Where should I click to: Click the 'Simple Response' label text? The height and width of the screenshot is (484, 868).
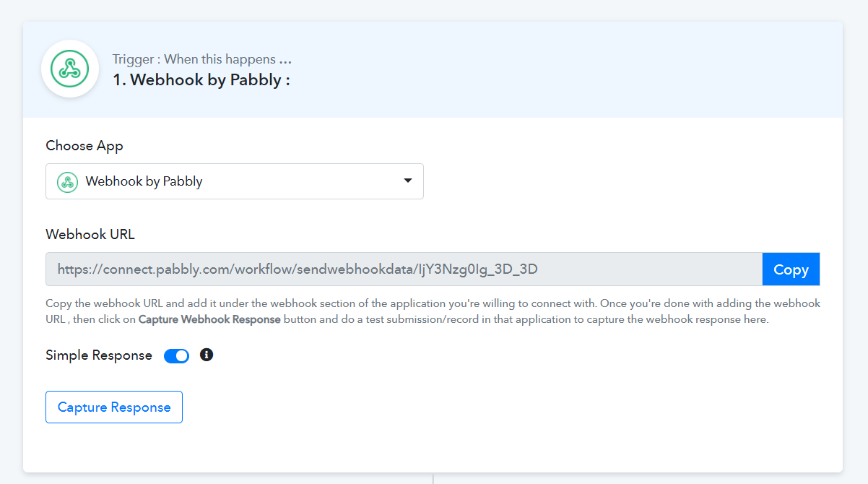tap(99, 355)
